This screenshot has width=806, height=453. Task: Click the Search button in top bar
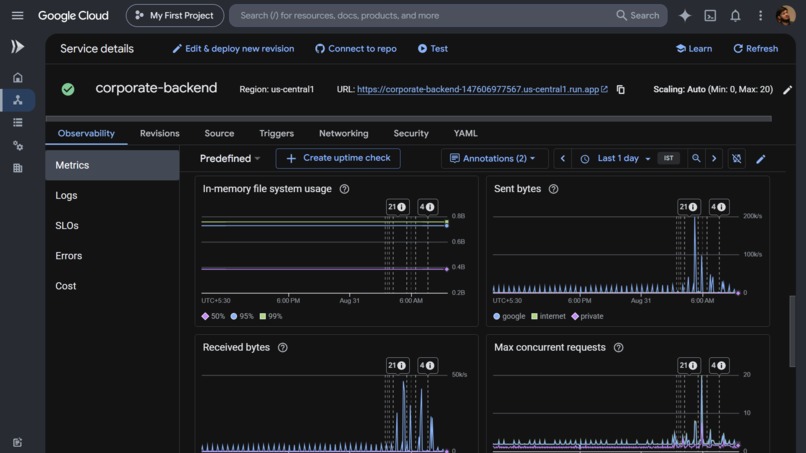coord(637,15)
